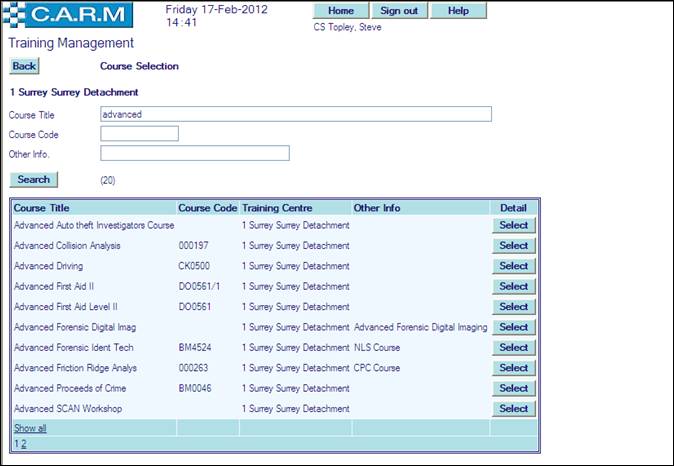The height and width of the screenshot is (466, 674).
Task: Focus the Course Title field
Action: tap(296, 114)
